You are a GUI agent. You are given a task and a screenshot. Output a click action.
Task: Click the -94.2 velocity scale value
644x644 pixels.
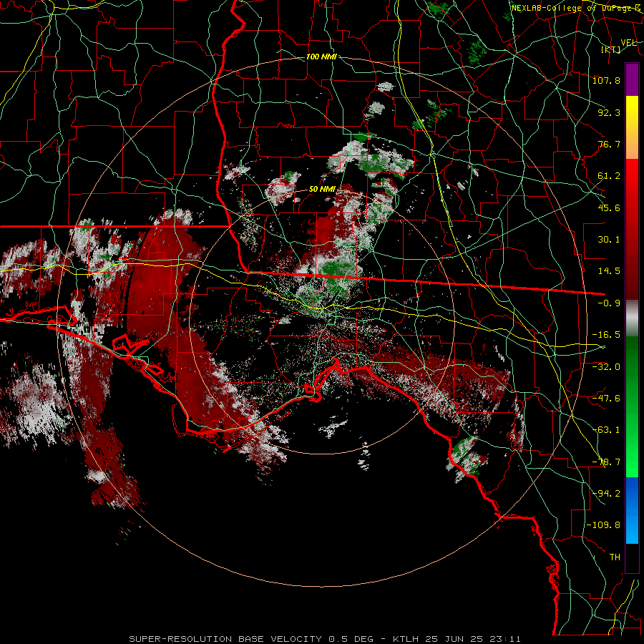(606, 493)
